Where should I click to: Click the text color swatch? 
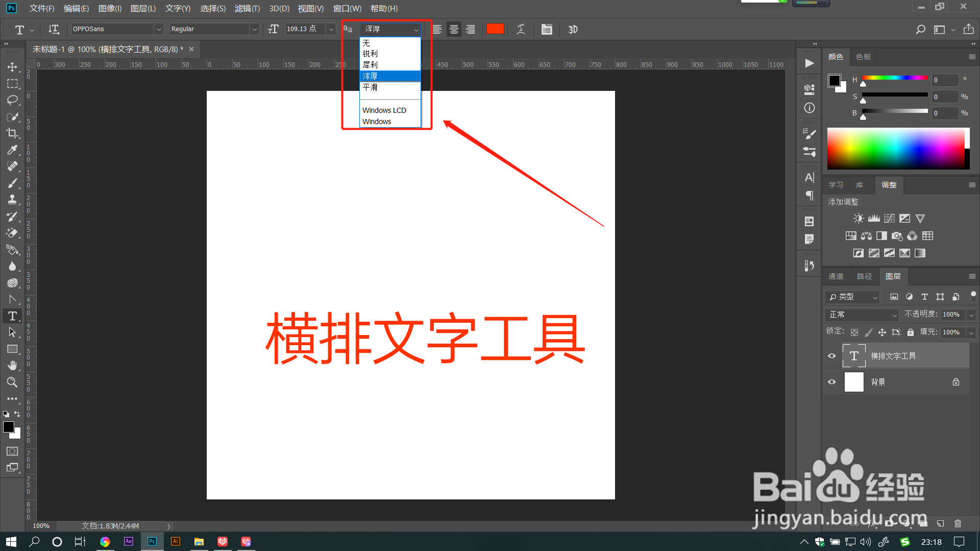(x=495, y=29)
